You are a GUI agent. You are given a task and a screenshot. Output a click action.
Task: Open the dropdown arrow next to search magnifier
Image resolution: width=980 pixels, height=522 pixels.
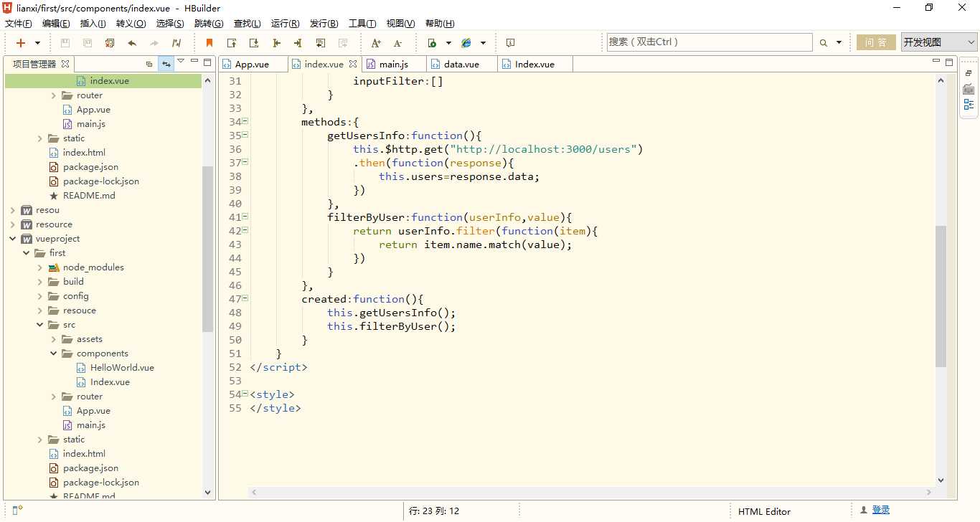pyautogui.click(x=839, y=43)
